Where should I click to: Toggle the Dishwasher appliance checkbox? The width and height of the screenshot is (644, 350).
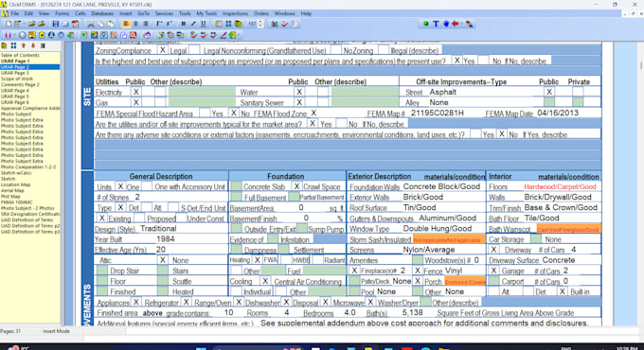(239, 302)
